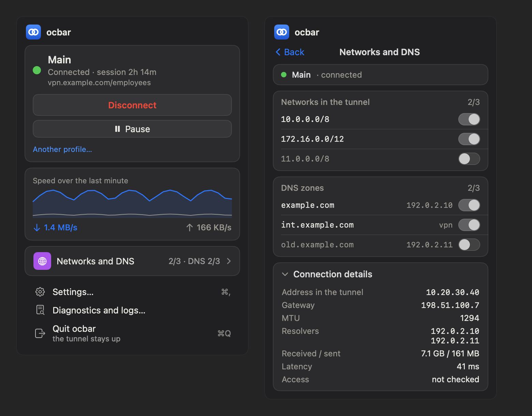Click the Access value not checked

pos(456,380)
